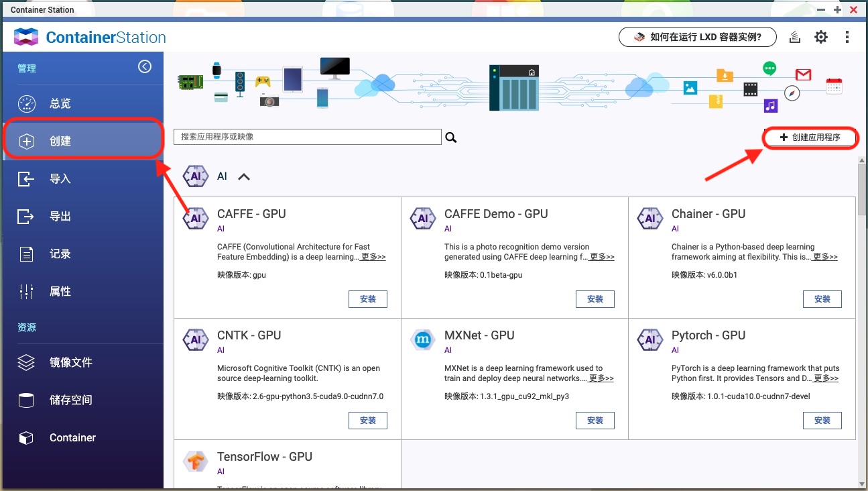Expand 更多 for Pytorch - GPU description
Screen dimensions: 868x491
(x=826, y=378)
